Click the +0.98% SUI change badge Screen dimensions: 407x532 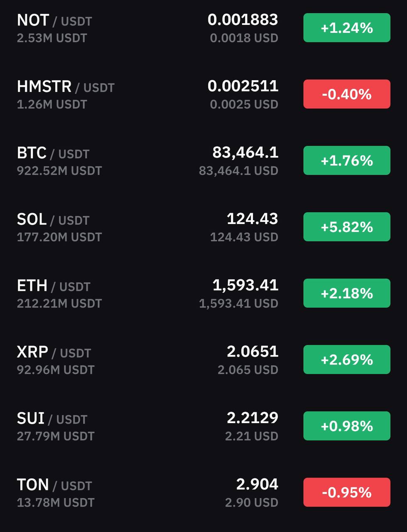click(x=347, y=426)
